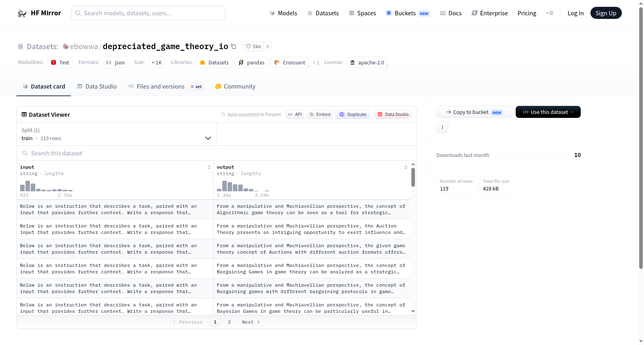This screenshot has width=644, height=345.
Task: Go to Previous page
Action: 188,322
